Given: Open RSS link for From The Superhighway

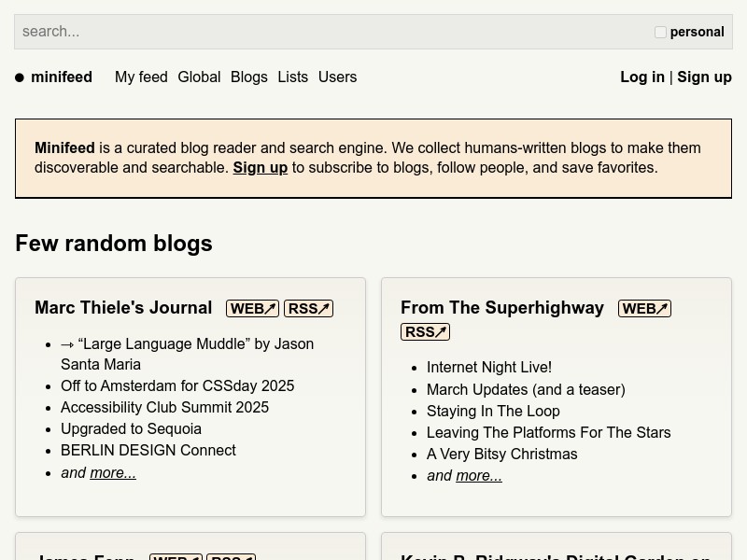Looking at the screenshot, I should click(426, 332).
